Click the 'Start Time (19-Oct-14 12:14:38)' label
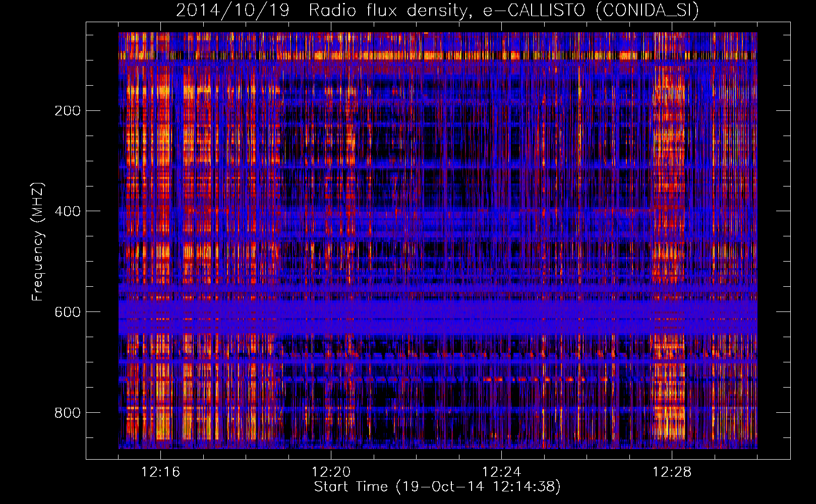 coord(437,486)
